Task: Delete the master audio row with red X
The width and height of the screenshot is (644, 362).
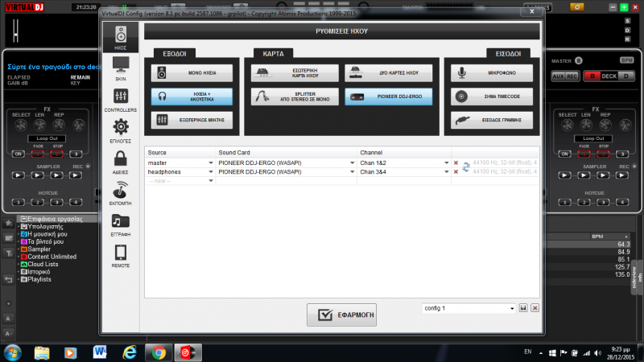Action: pos(456,163)
